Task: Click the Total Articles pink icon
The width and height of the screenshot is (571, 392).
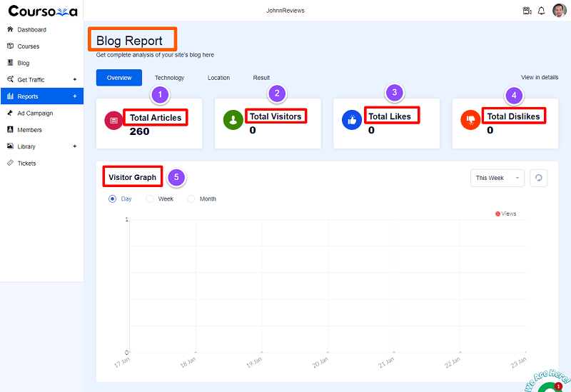Action: [x=113, y=120]
